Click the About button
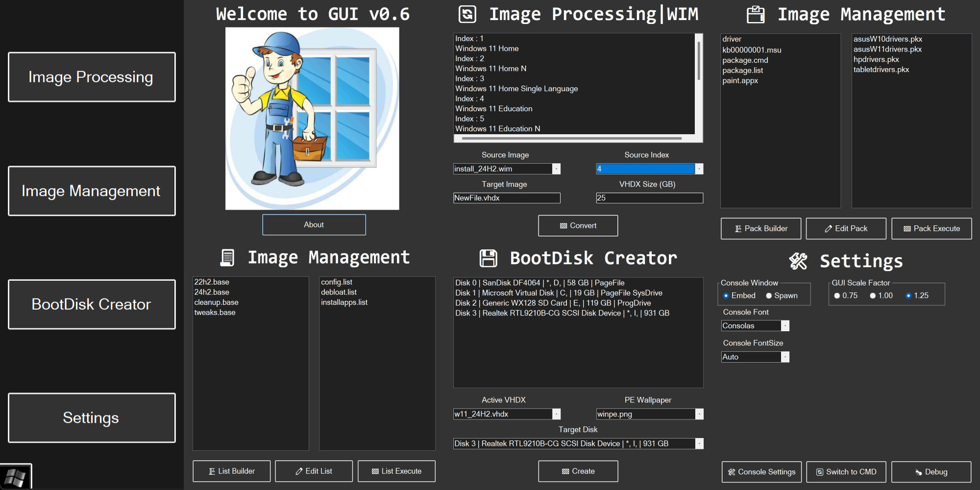 tap(314, 225)
